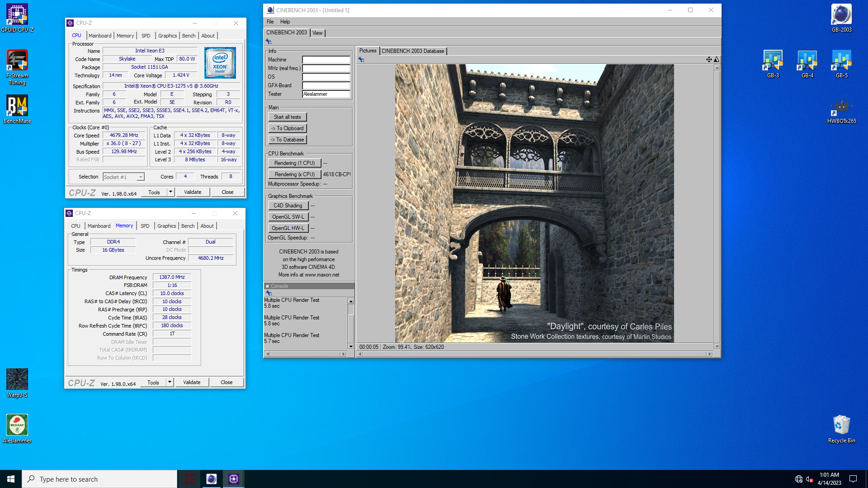Open the Cinebench Help menu

(285, 22)
